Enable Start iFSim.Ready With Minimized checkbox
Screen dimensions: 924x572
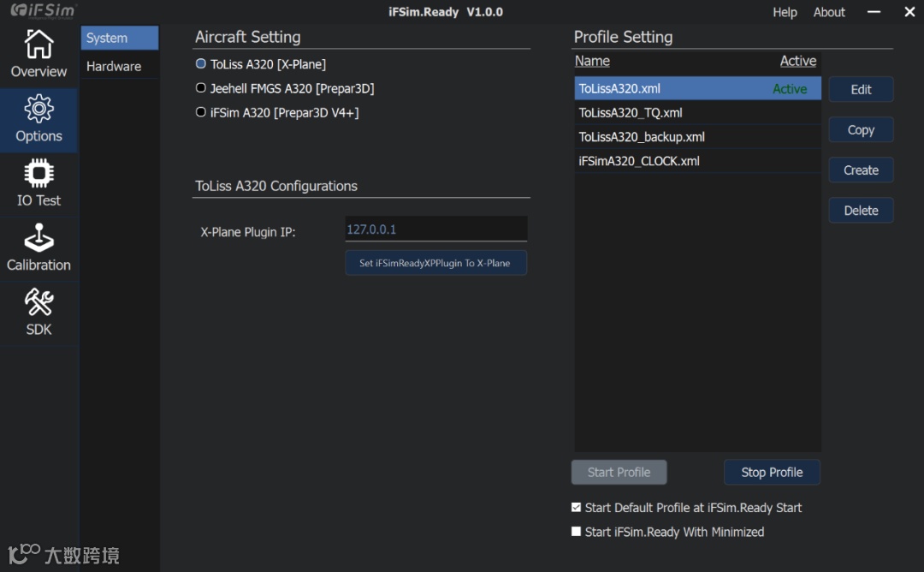pos(577,532)
